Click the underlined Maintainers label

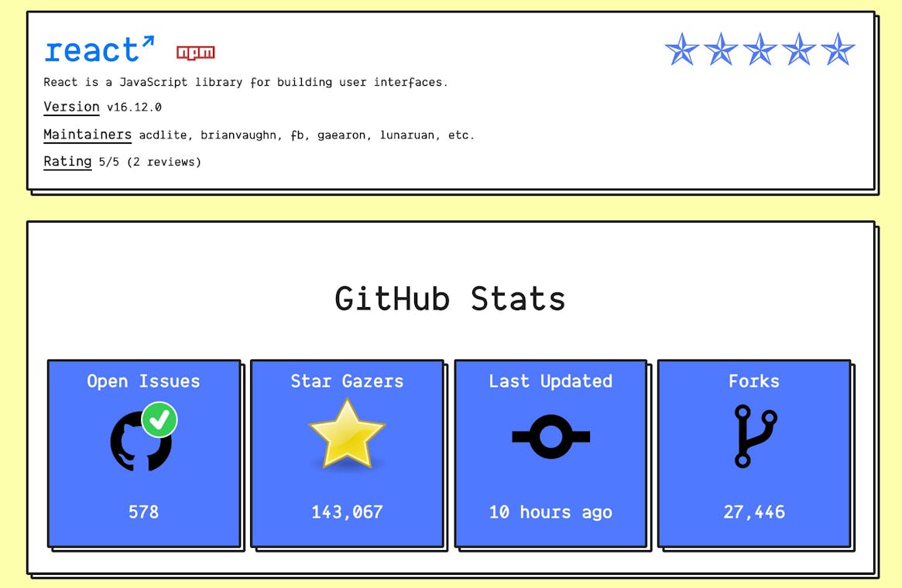(87, 135)
